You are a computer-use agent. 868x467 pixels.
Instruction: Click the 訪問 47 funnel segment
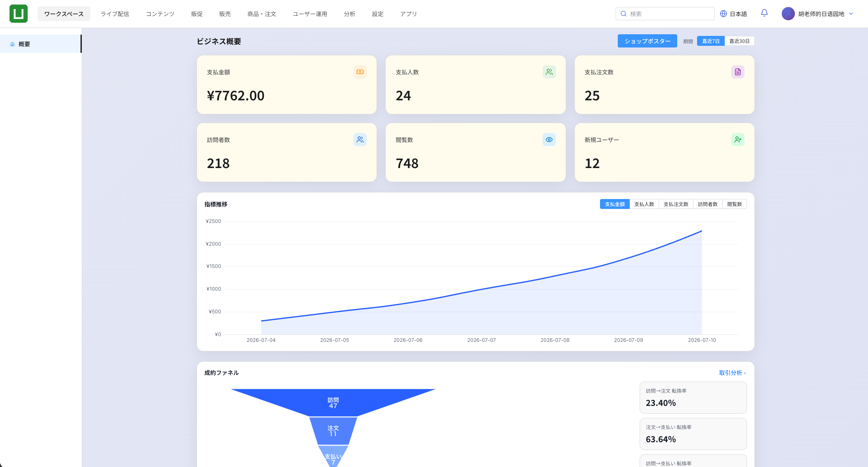tap(333, 403)
